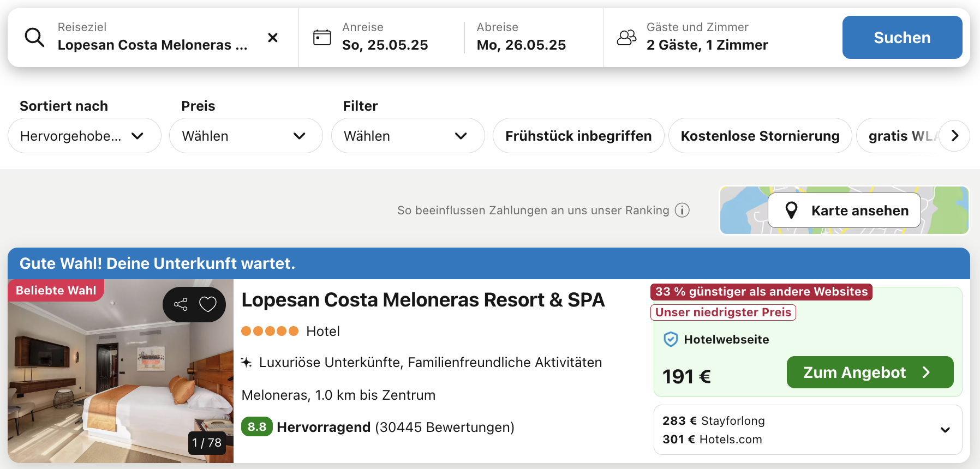This screenshot has width=980, height=469.
Task: Open ranking info icon
Action: (x=682, y=210)
